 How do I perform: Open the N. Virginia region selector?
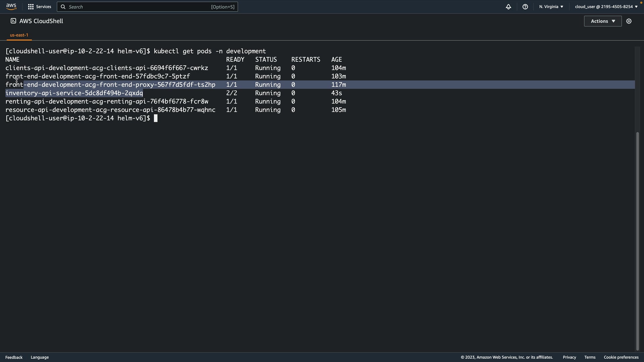(551, 7)
